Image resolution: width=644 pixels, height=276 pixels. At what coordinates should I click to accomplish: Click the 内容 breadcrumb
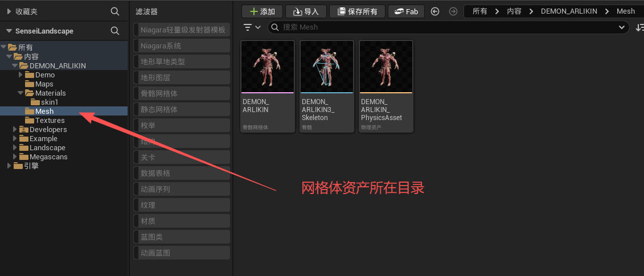514,11
